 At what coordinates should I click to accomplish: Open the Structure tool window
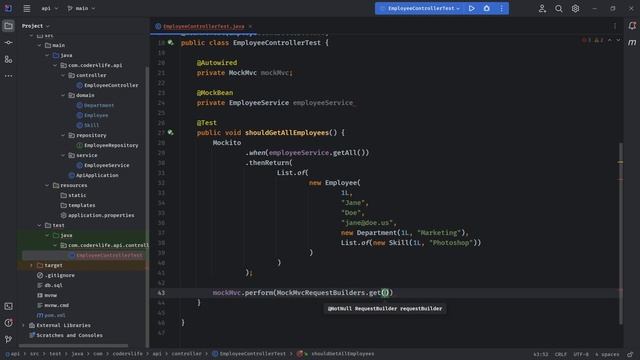(8, 59)
